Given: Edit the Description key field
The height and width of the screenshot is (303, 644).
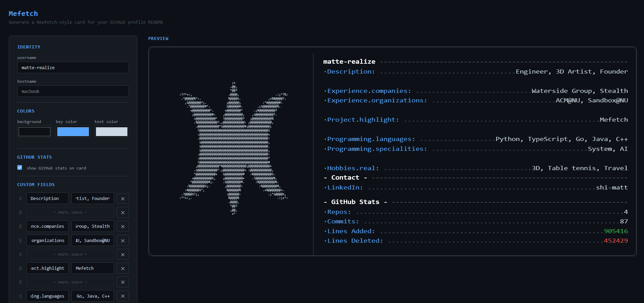Looking at the screenshot, I should coord(47,199).
